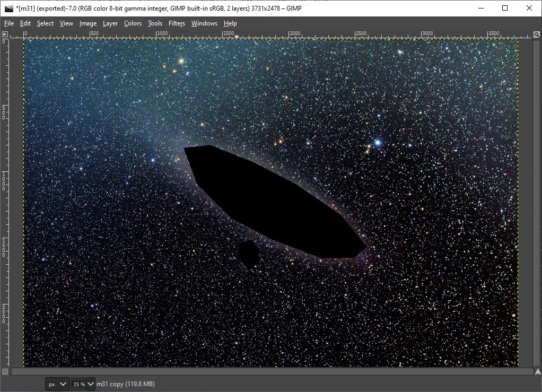Screen dimensions: 542x392
Task: Open the Select menu
Action: pos(45,23)
